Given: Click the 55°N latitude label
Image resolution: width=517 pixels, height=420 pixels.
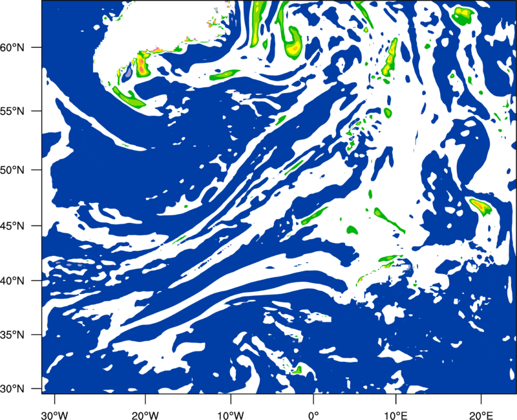Looking at the screenshot, I should (12, 110).
